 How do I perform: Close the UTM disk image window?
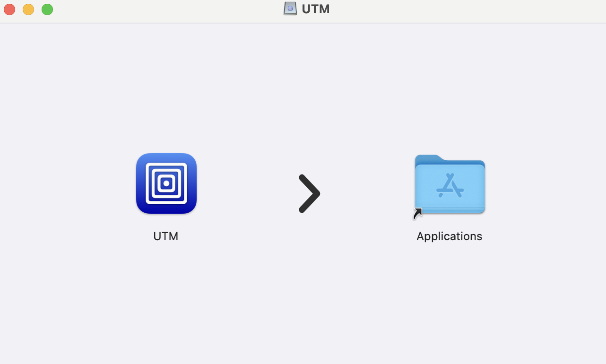9,9
